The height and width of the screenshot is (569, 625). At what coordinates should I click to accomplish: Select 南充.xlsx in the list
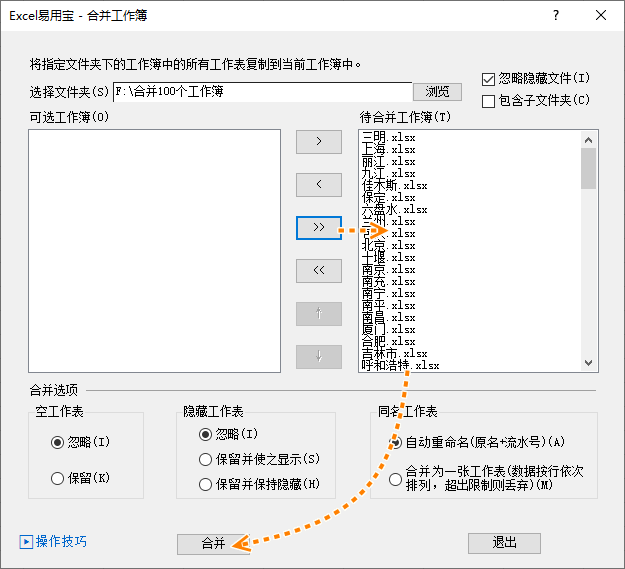389,281
